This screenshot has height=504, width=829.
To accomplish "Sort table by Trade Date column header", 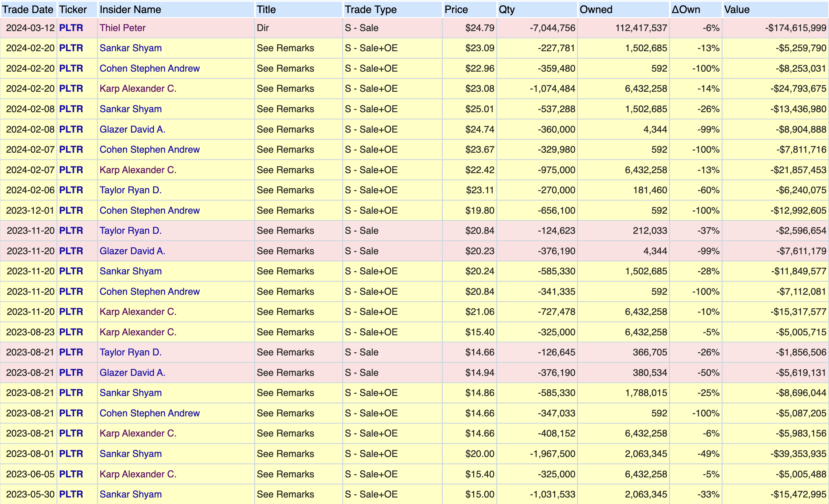I will [28, 9].
